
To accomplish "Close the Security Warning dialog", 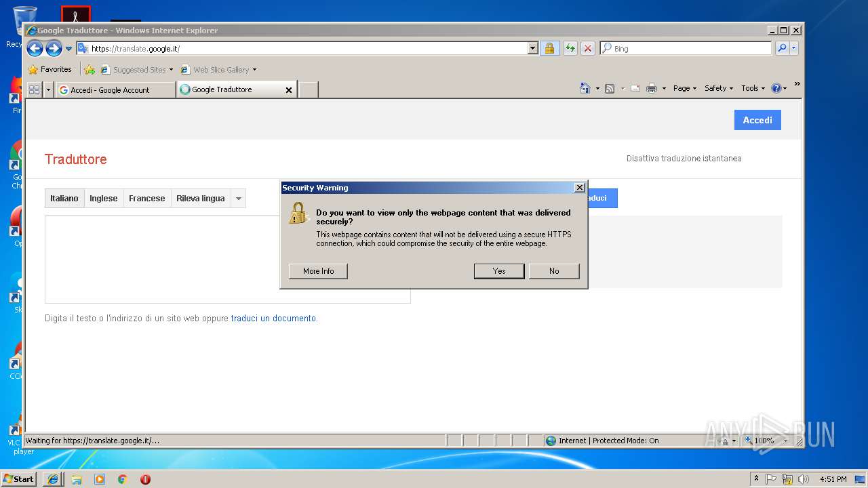I will (x=579, y=188).
